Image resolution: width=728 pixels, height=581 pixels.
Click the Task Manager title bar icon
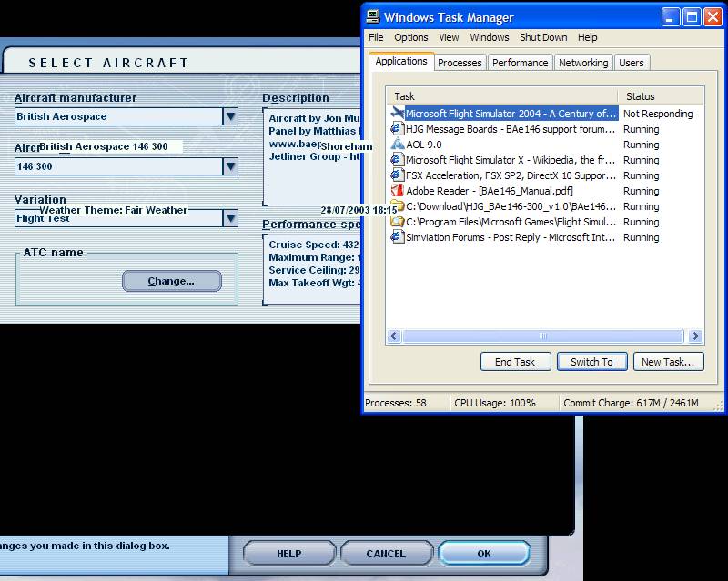pos(373,16)
